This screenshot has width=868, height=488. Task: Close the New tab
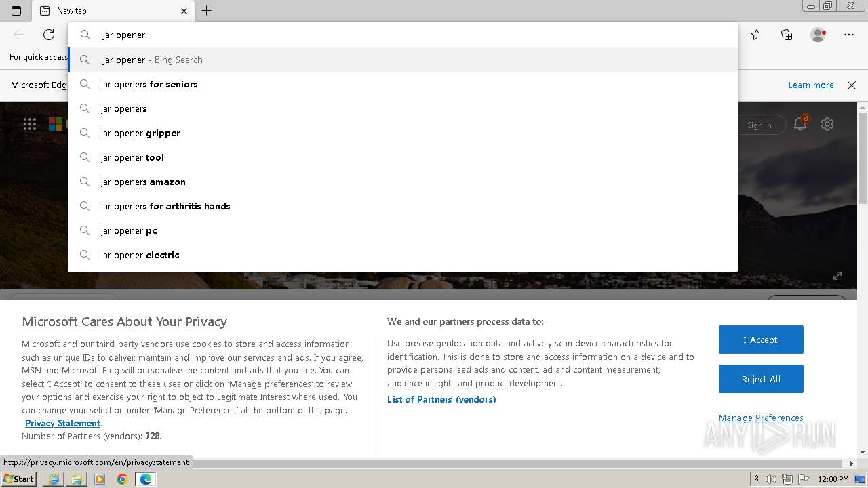(x=184, y=11)
